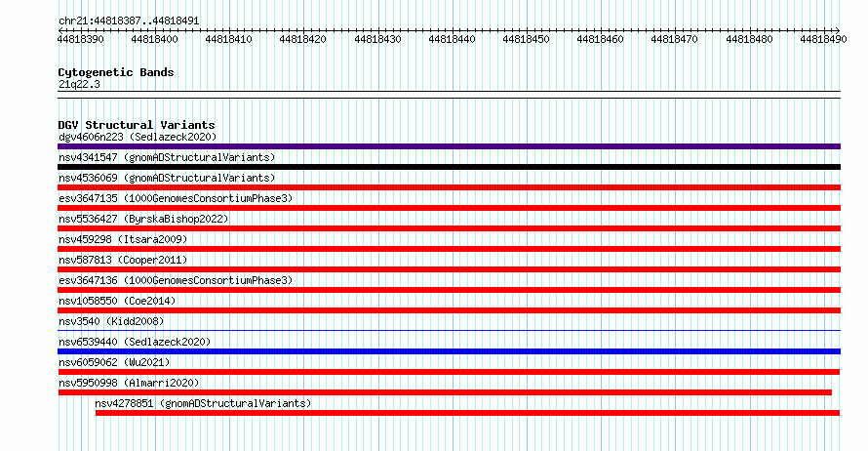Select red bar under nsv6059062

coord(449,372)
